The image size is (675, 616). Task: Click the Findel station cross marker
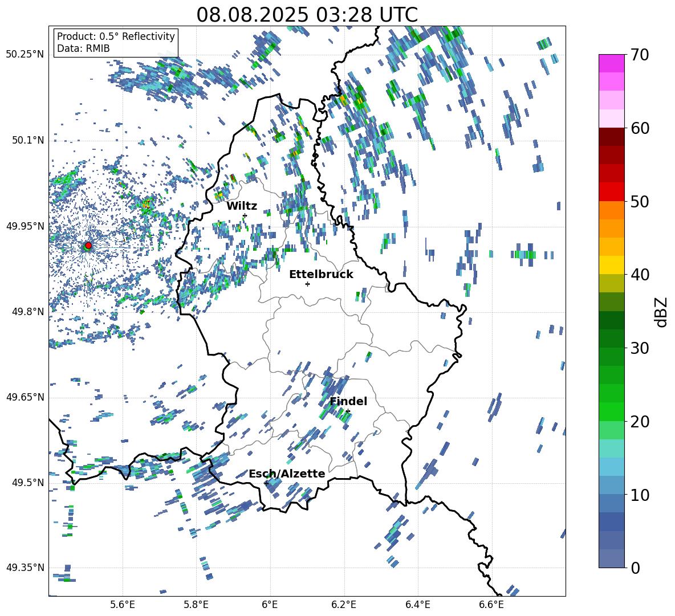point(348,411)
